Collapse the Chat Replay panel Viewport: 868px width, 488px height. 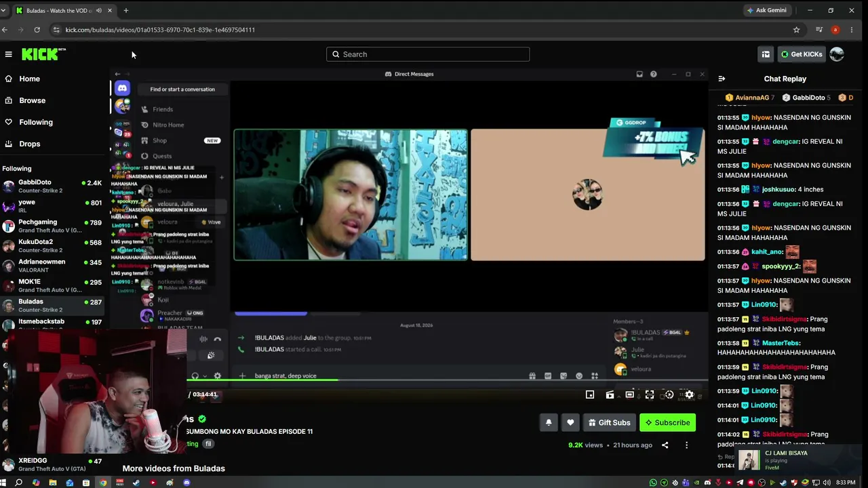(x=722, y=79)
